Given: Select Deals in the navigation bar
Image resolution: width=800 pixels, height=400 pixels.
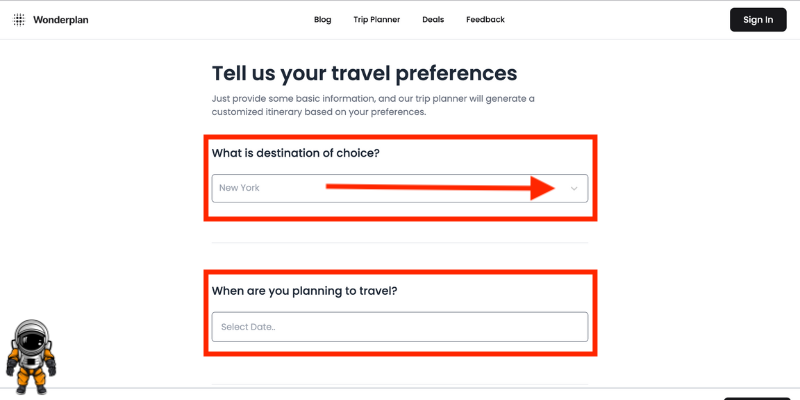Looking at the screenshot, I should [433, 19].
